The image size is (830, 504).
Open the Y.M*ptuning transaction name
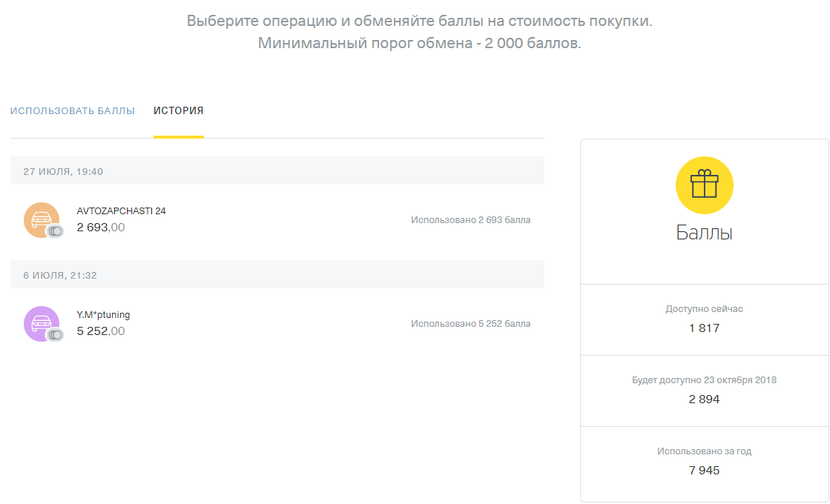pos(103,315)
